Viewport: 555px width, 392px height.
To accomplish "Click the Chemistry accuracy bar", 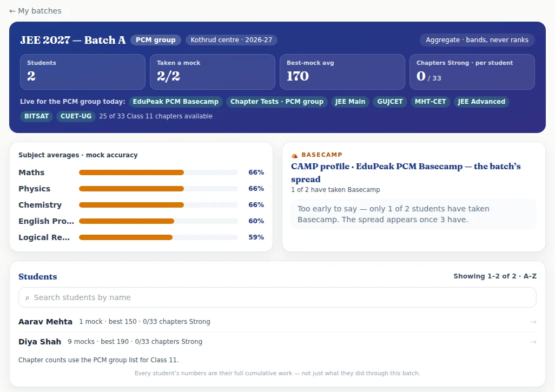I will pos(158,205).
